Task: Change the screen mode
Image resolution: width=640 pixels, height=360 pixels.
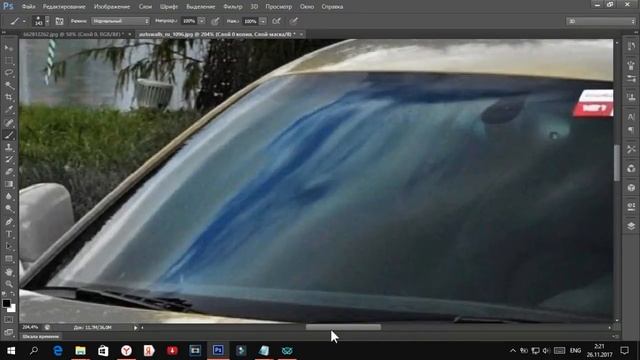Action: (x=9, y=332)
